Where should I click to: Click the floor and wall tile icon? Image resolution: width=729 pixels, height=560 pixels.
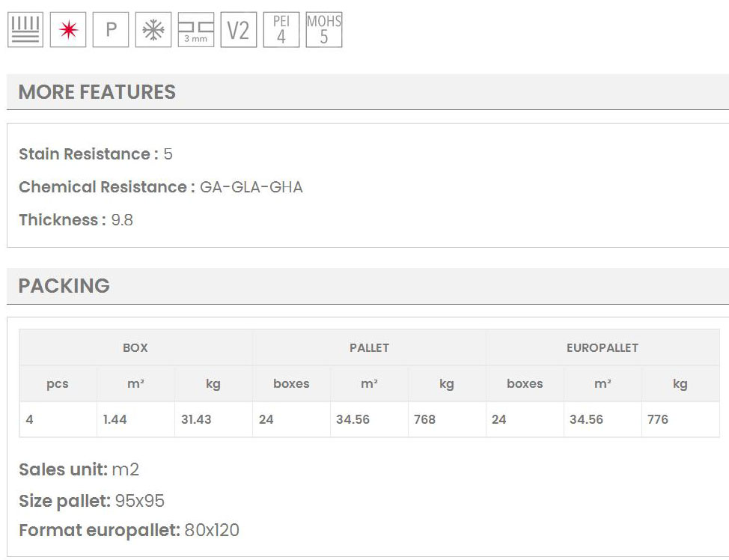tap(25, 30)
